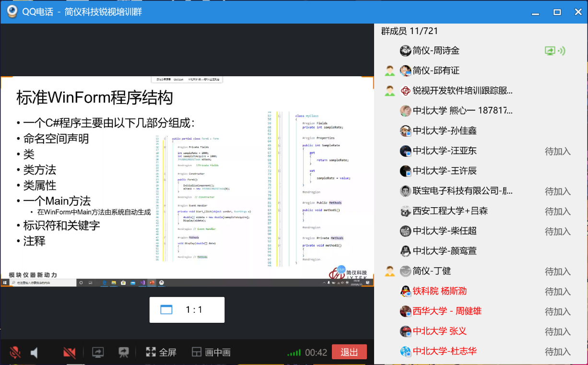
Task: Click the 群成员 11/721 header
Action: (409, 31)
